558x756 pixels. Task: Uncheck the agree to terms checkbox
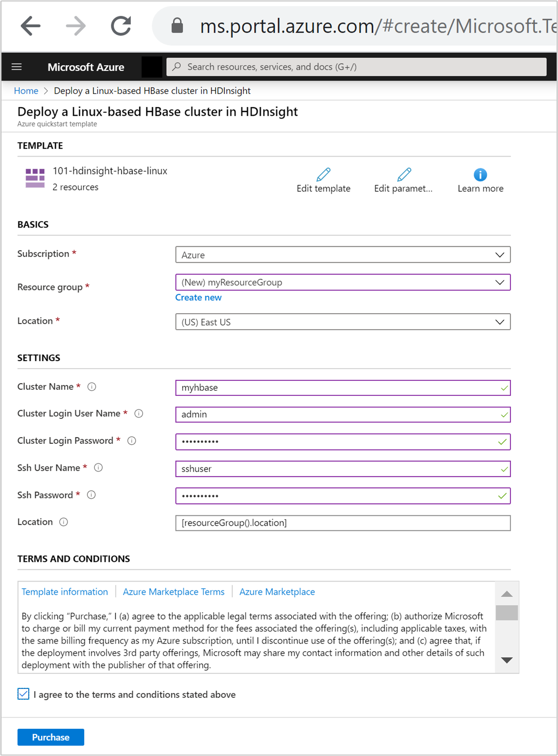24,694
